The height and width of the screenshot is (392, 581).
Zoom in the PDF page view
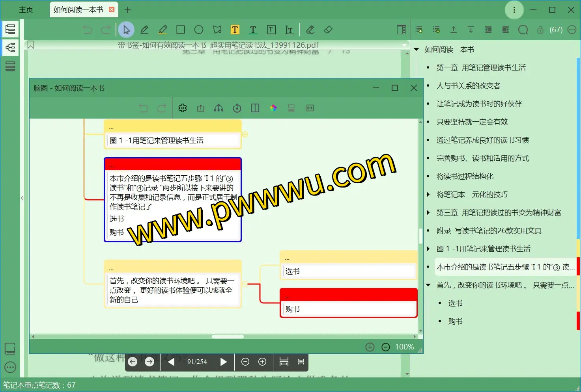coord(262,362)
